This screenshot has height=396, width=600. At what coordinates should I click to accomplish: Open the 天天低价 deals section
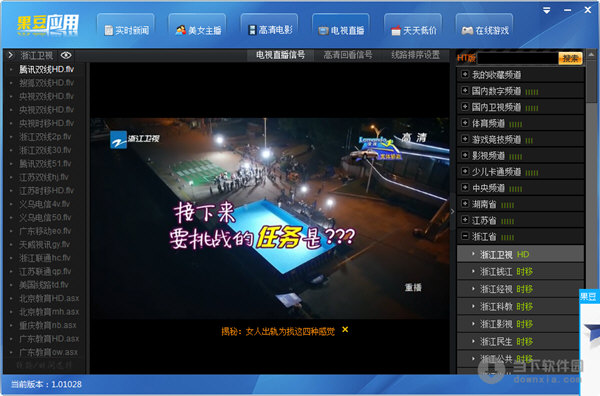(x=413, y=30)
